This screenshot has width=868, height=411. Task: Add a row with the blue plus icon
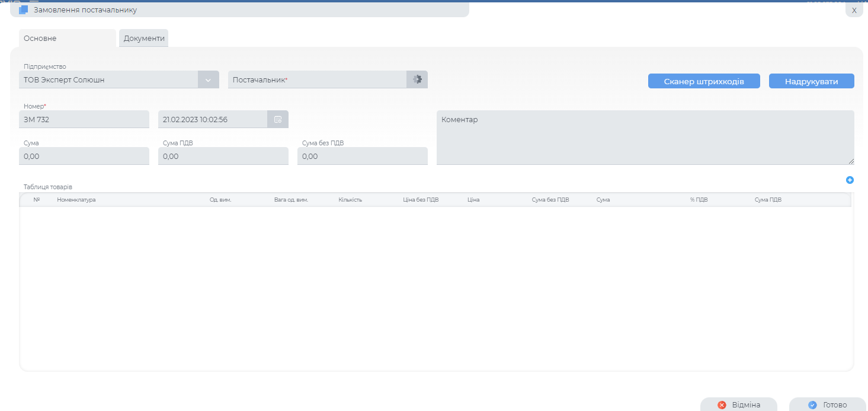coord(850,180)
